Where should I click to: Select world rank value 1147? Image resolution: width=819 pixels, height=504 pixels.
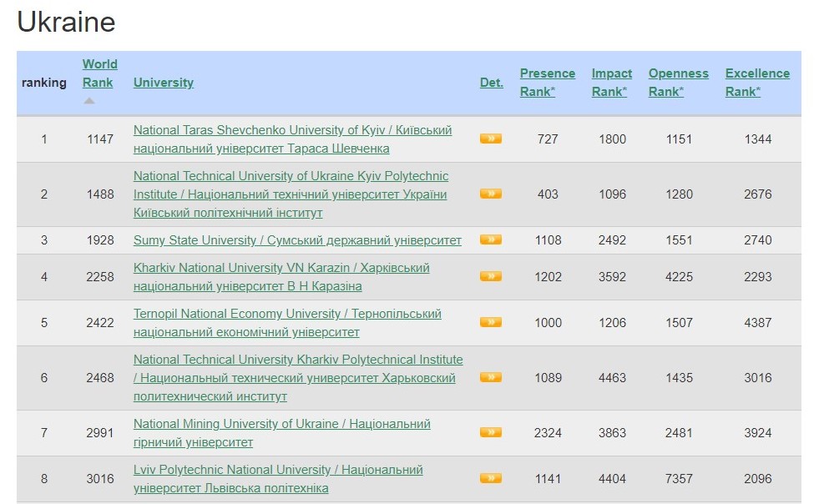(x=99, y=139)
